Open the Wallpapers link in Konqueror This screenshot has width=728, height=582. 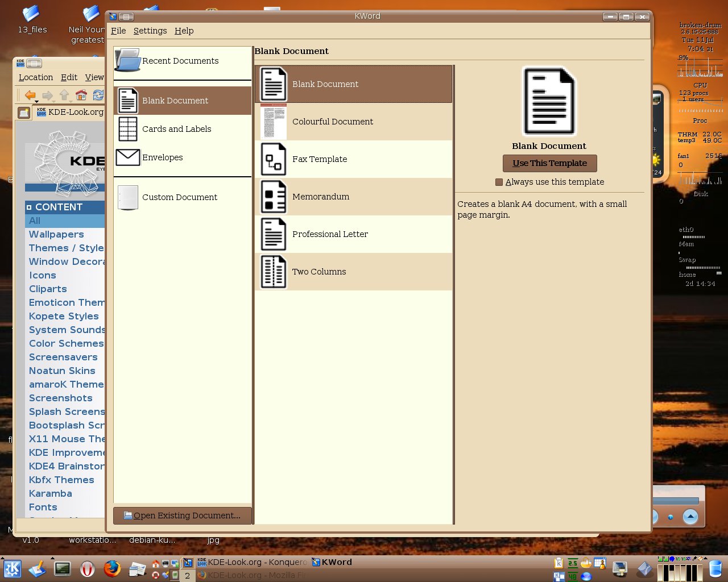[56, 234]
